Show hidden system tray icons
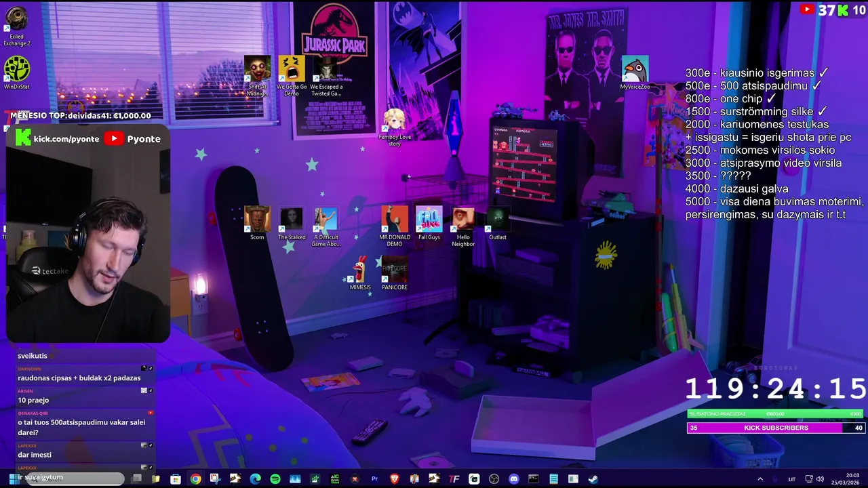Viewport: 868px width, 488px height. coord(760,479)
